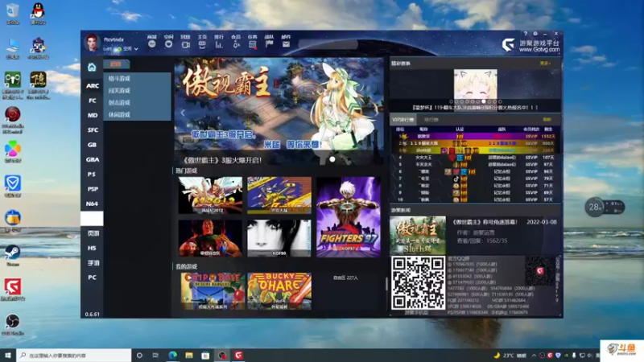Switch to the VIP排行榜 tab
The width and height of the screenshot is (644, 362).
(x=403, y=120)
